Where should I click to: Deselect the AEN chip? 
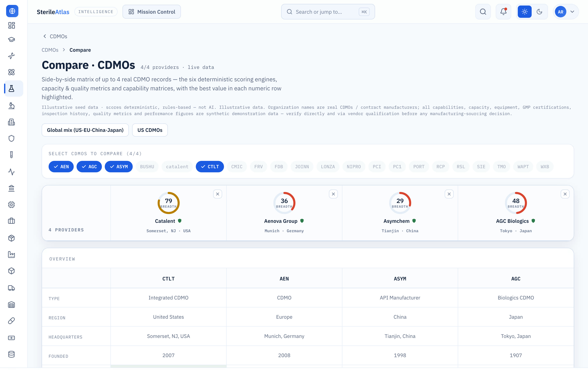[x=61, y=167]
